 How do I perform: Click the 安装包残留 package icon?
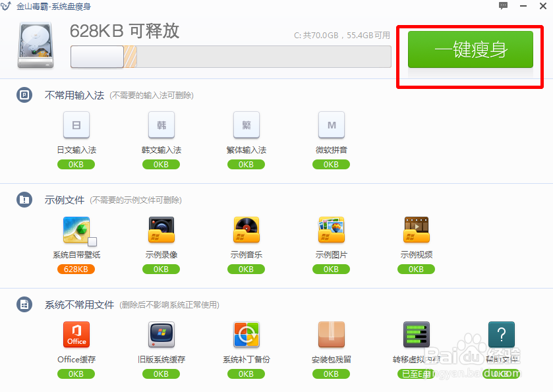click(331, 335)
